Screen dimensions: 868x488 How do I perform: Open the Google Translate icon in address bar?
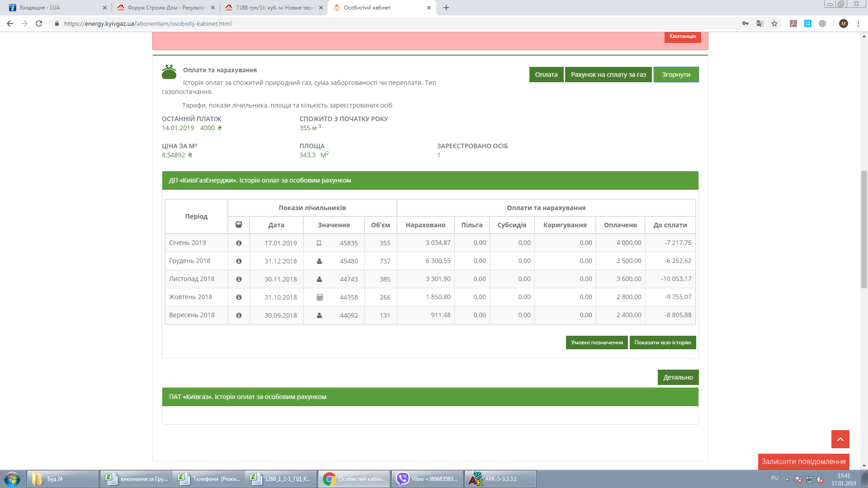click(760, 23)
